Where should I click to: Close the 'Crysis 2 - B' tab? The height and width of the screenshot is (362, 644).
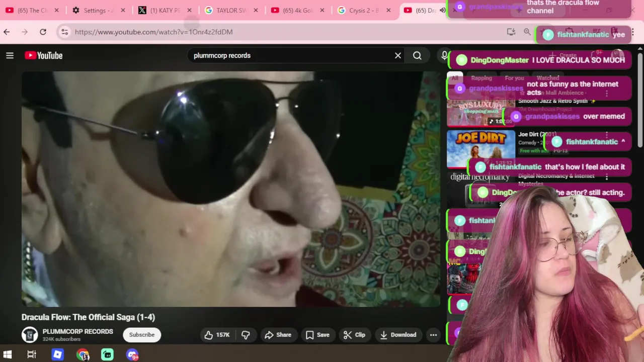(x=388, y=10)
